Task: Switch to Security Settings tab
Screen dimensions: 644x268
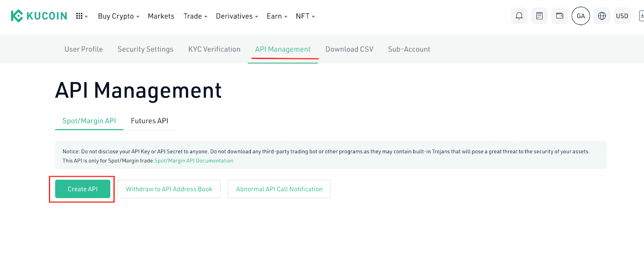Action: tap(145, 49)
